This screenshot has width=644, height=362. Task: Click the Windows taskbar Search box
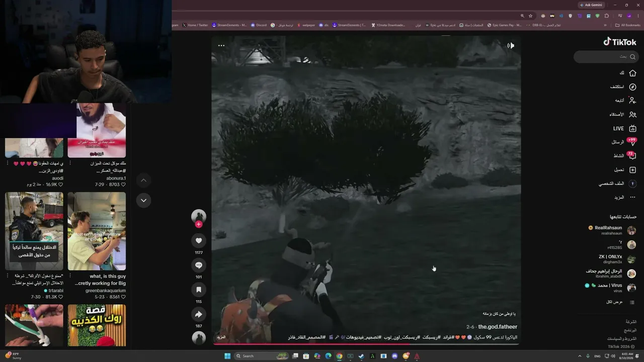[261, 356]
